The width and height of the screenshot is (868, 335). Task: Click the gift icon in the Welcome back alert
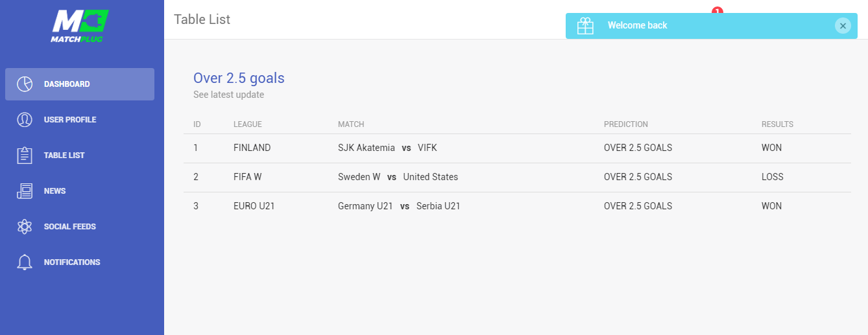pos(585,26)
